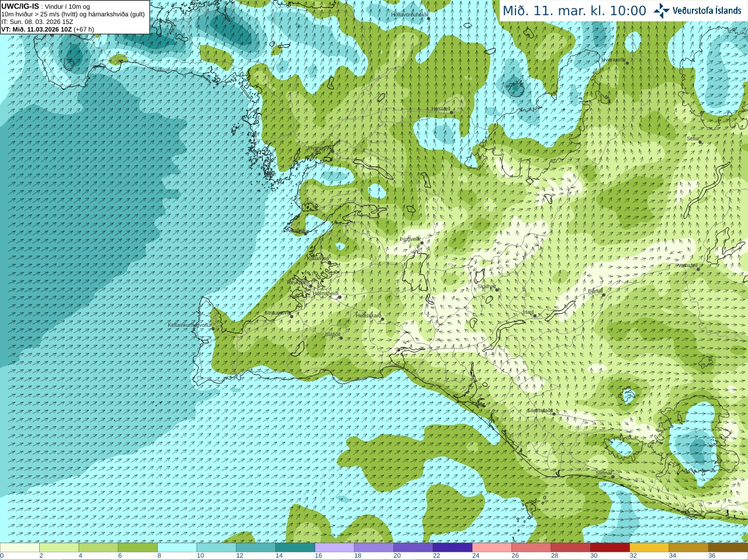748x560 pixels.
Task: Pick the salmon 26–28 legend swatch
Action: pyautogui.click(x=531, y=548)
